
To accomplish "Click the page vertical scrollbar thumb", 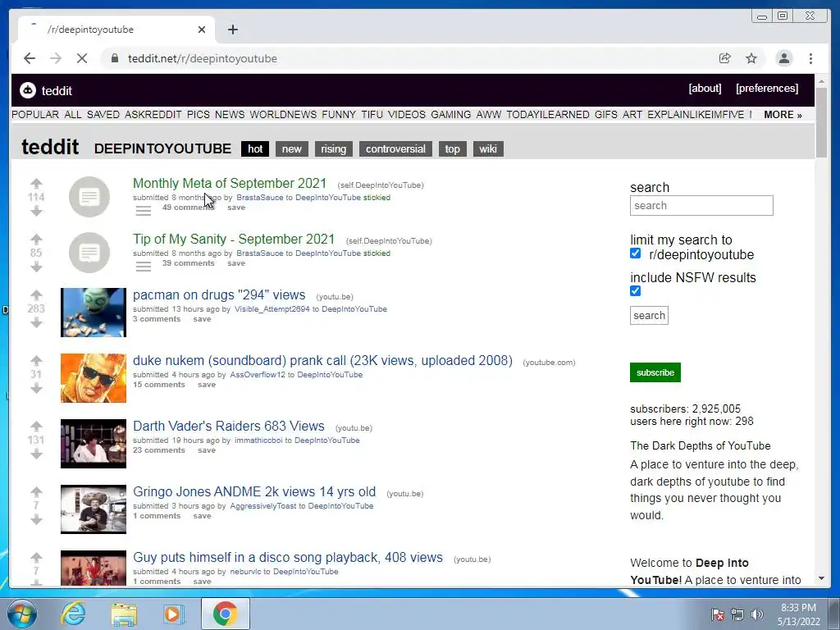I will [821, 123].
